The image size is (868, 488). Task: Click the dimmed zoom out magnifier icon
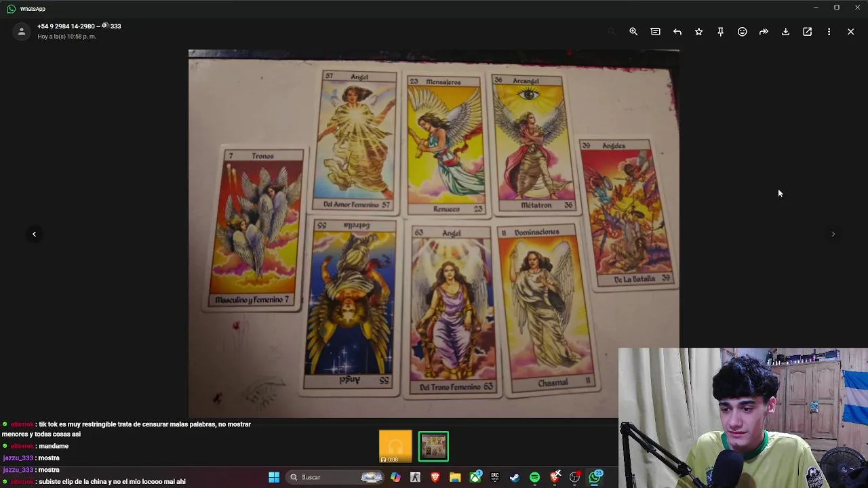(x=612, y=32)
